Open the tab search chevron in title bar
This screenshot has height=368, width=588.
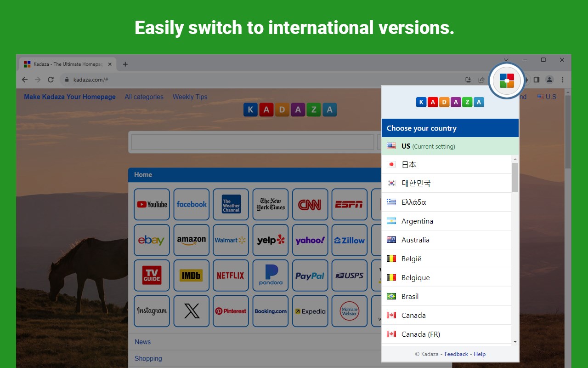pos(506,60)
